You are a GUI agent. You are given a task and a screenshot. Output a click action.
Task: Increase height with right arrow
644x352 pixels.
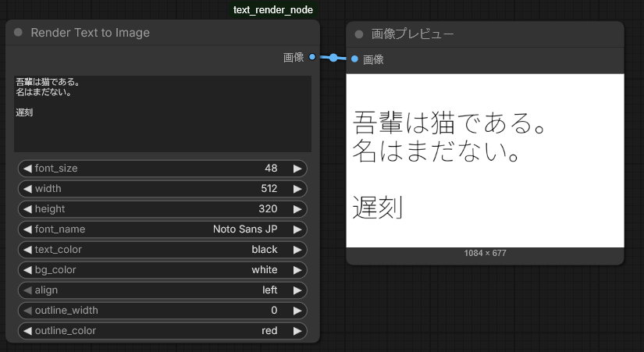(x=297, y=209)
